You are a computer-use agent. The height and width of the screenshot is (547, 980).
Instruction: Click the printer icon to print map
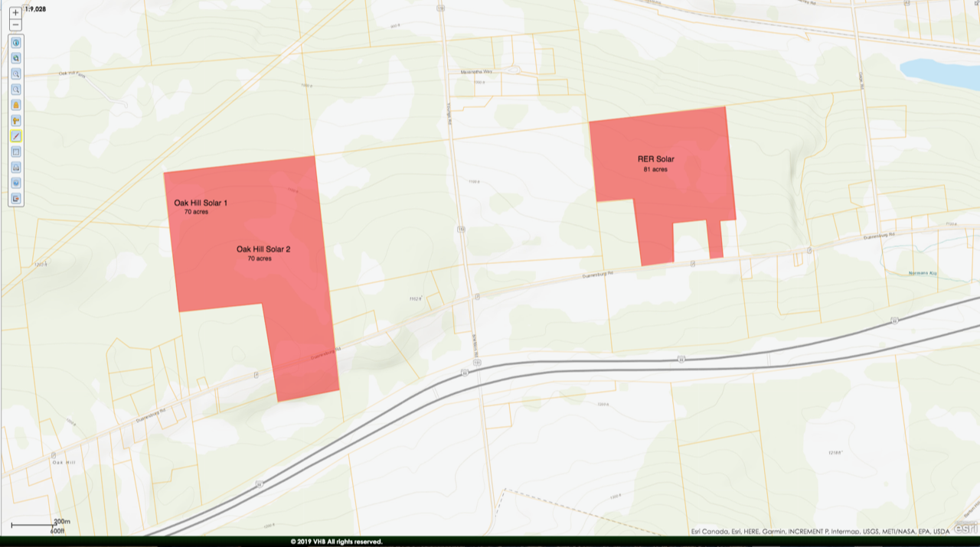16,167
